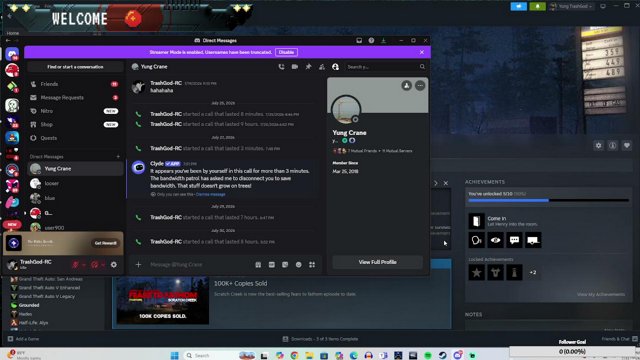Click Steam achievements progress bar

[x=548, y=200]
